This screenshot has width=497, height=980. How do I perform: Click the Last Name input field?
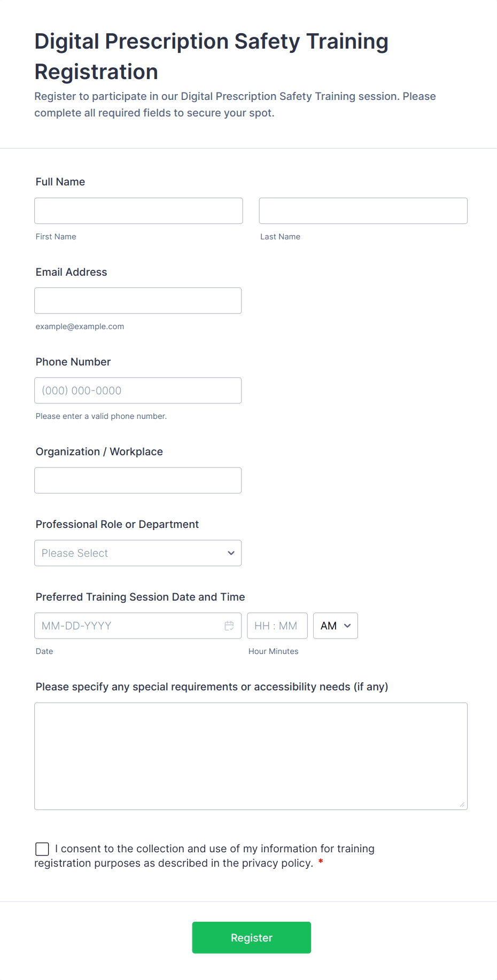coord(363,211)
